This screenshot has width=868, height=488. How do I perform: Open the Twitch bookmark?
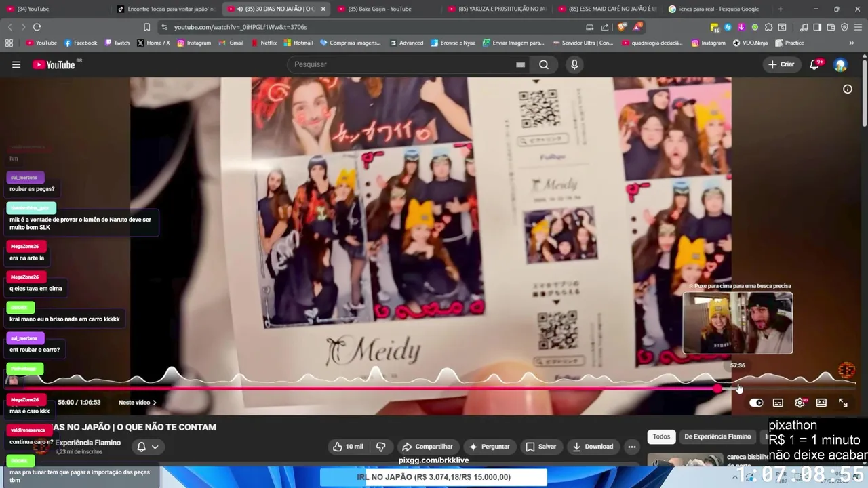pyautogui.click(x=117, y=43)
